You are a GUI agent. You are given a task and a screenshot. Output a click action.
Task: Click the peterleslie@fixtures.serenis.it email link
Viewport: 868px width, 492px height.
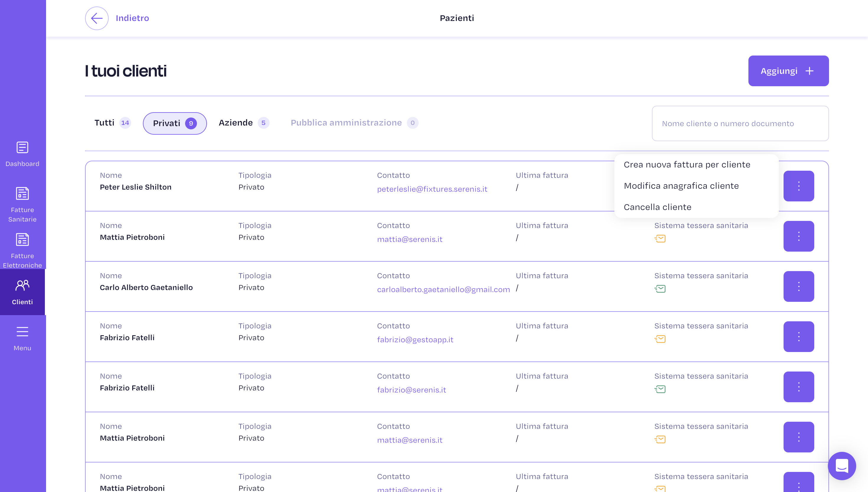click(x=432, y=189)
